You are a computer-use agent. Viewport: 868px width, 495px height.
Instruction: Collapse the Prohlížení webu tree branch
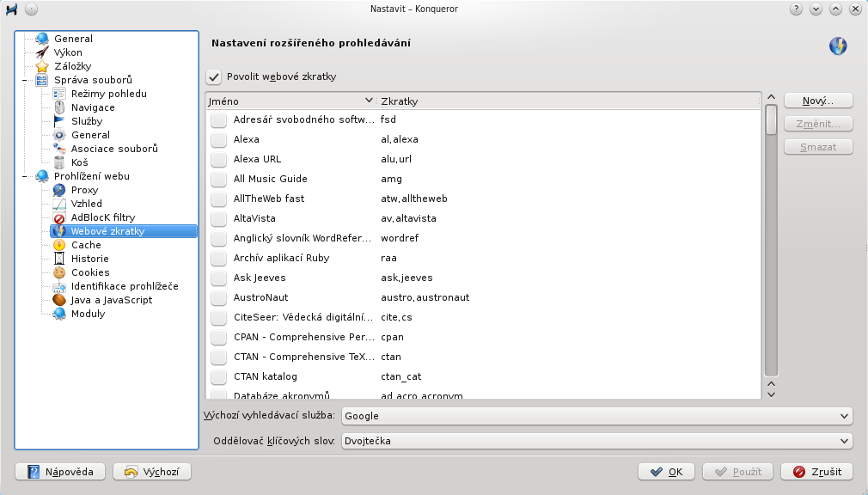point(24,177)
